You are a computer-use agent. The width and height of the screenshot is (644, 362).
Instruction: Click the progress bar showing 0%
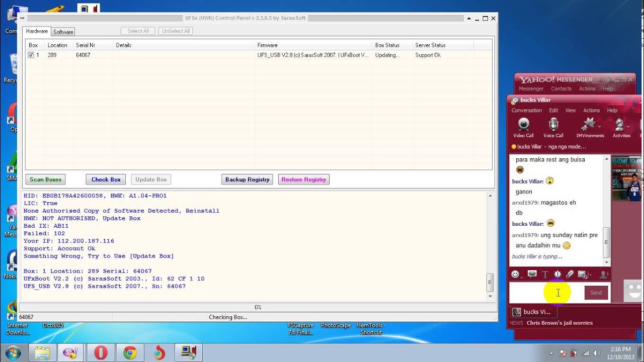[257, 307]
